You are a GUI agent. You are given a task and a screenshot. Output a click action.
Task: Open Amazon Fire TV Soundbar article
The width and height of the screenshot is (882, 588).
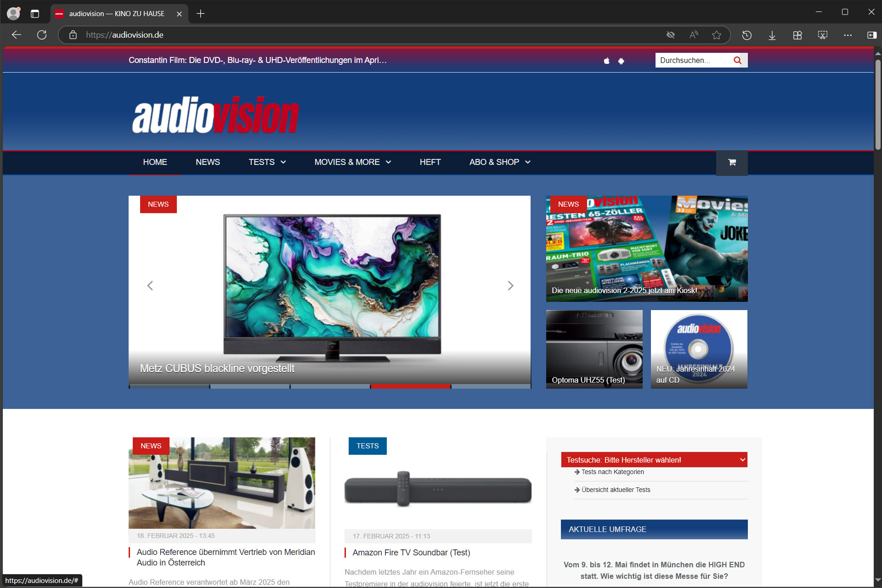[411, 553]
